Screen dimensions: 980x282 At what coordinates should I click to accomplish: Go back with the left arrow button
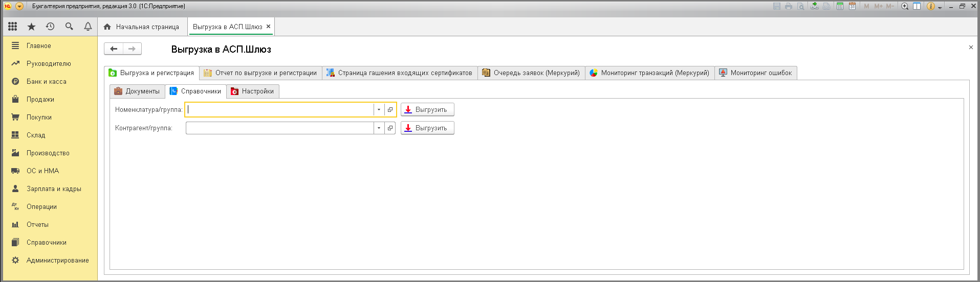(114, 49)
